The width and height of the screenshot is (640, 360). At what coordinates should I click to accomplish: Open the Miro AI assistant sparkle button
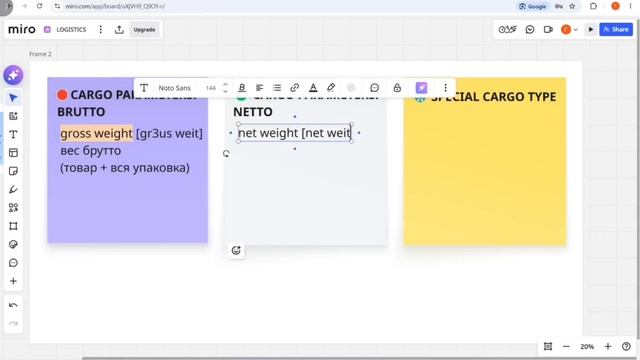pos(13,75)
